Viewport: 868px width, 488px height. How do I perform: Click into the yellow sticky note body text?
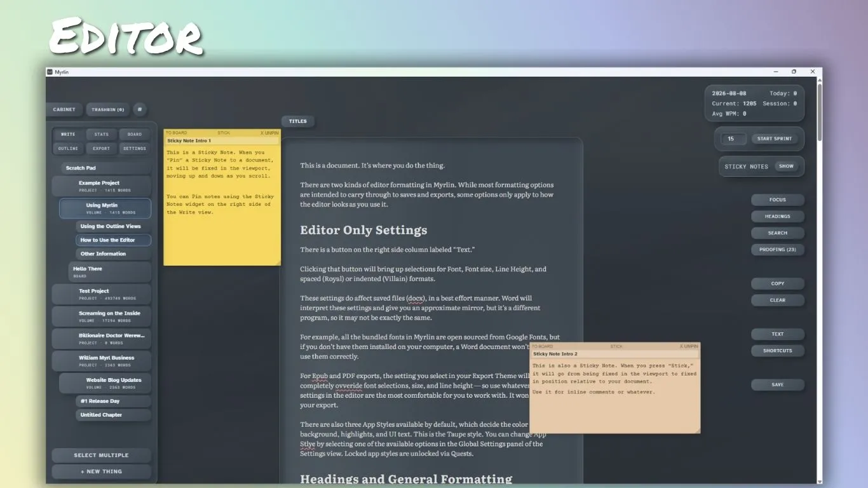pyautogui.click(x=222, y=203)
